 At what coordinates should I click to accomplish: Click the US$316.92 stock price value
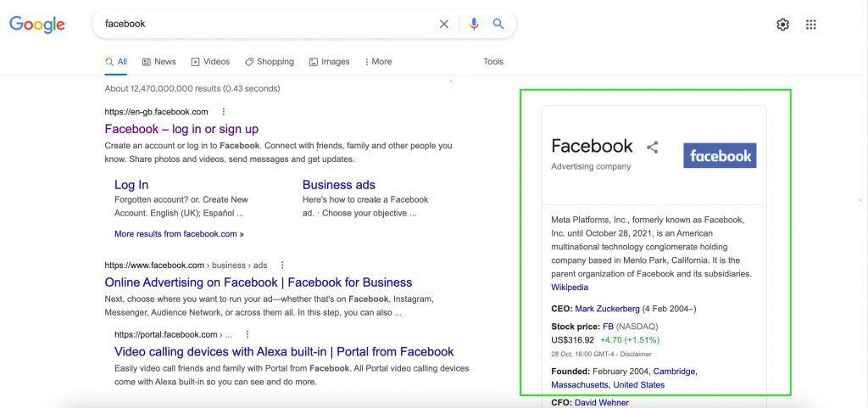572,340
